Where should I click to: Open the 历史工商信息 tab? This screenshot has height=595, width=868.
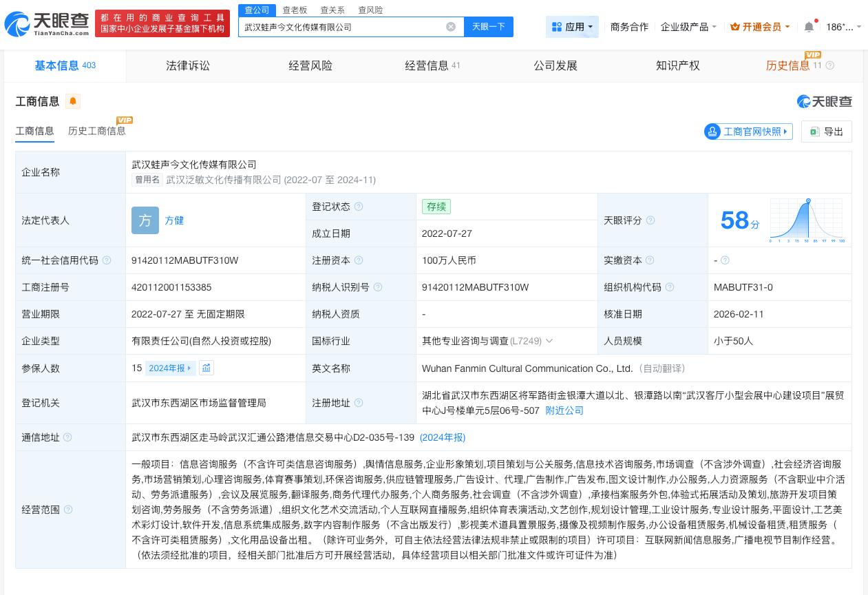(96, 131)
